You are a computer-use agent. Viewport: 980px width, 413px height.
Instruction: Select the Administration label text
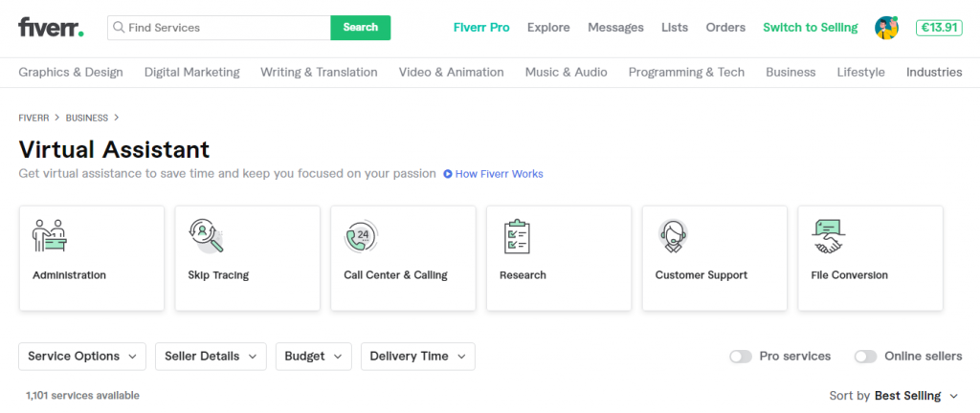point(69,275)
